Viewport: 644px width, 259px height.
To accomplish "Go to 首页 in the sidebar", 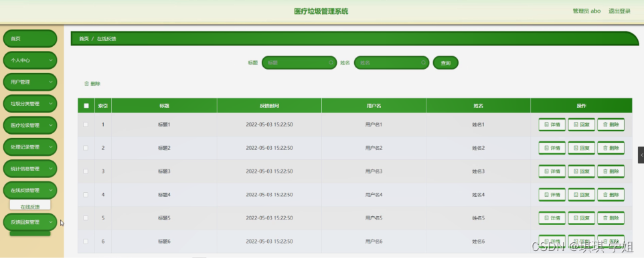I will [x=30, y=39].
